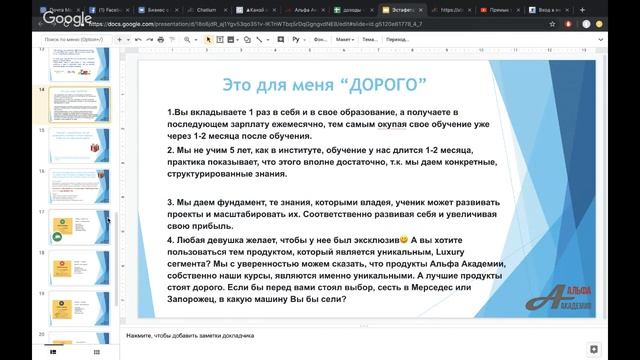The image size is (640, 360).
Task: Open the line type dropdown arrow
Action: (x=268, y=40)
